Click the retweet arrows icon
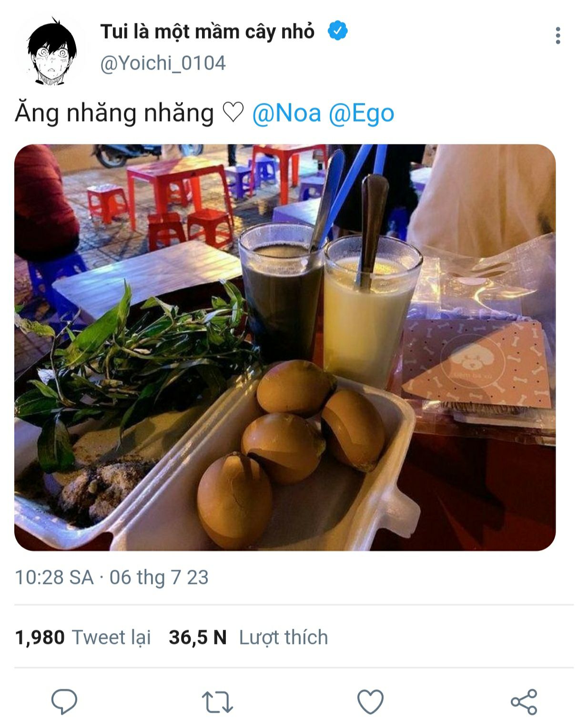 [x=217, y=702]
